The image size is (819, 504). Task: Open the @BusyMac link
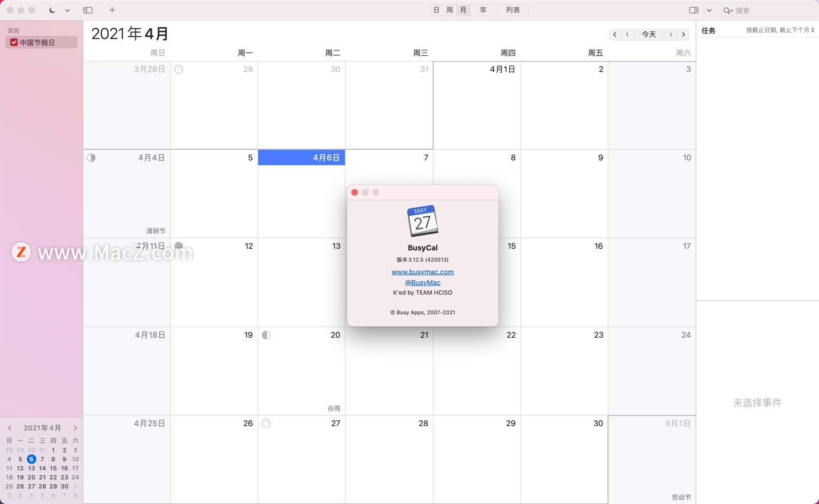[x=422, y=282]
